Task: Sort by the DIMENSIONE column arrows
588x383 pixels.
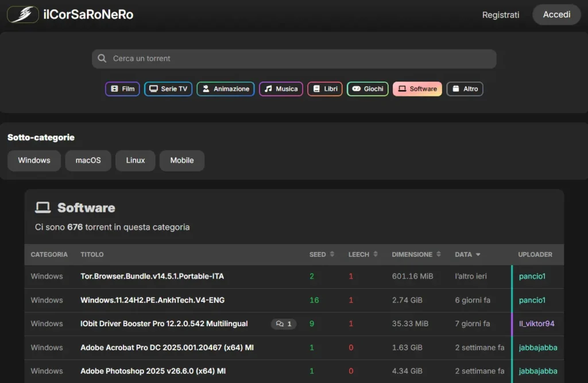Action: pos(438,254)
